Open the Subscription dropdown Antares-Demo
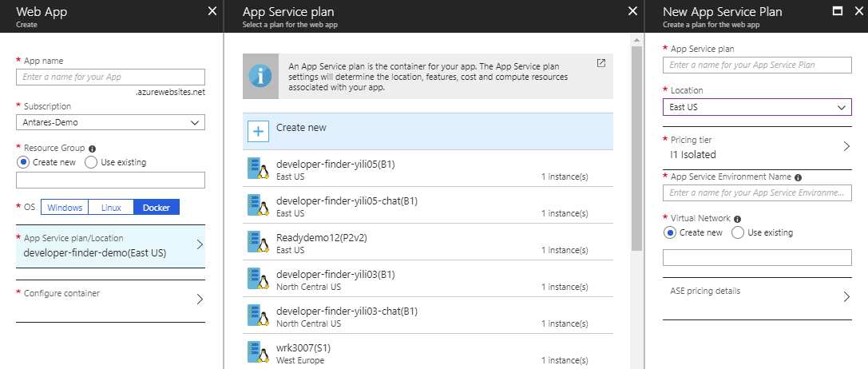Viewport: 868px width, 369px height. click(x=110, y=122)
